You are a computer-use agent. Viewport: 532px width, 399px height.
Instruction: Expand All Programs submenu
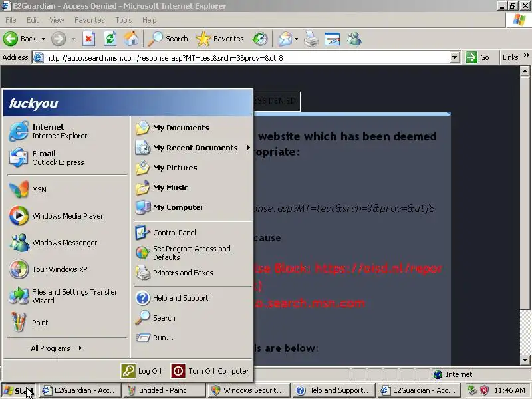(x=57, y=348)
